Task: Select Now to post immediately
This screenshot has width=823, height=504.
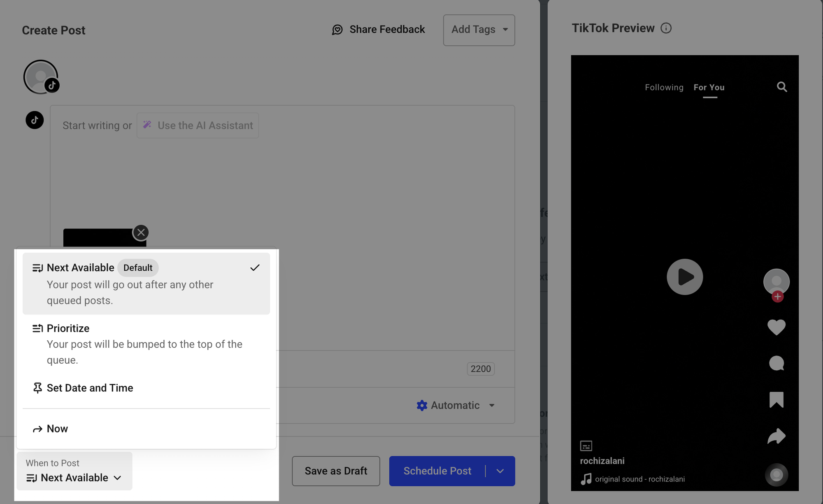Action: coord(57,428)
